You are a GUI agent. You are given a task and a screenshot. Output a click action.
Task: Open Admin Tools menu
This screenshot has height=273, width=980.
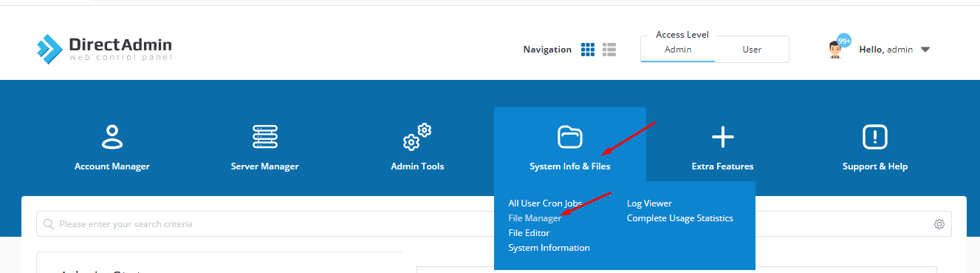click(x=417, y=146)
